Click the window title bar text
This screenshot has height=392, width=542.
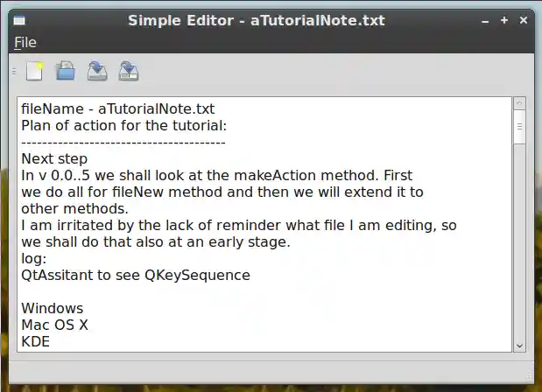(257, 20)
